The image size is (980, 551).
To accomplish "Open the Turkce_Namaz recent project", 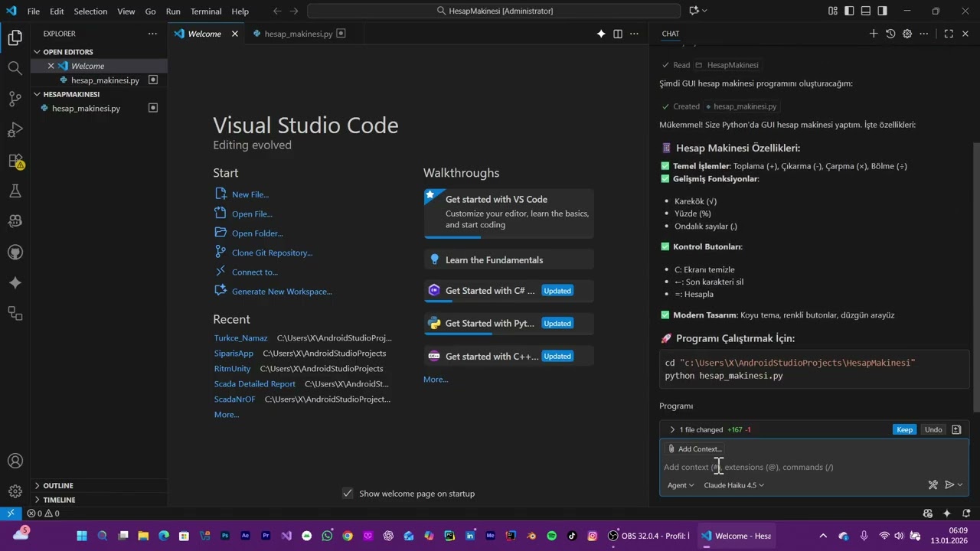I will click(x=240, y=337).
